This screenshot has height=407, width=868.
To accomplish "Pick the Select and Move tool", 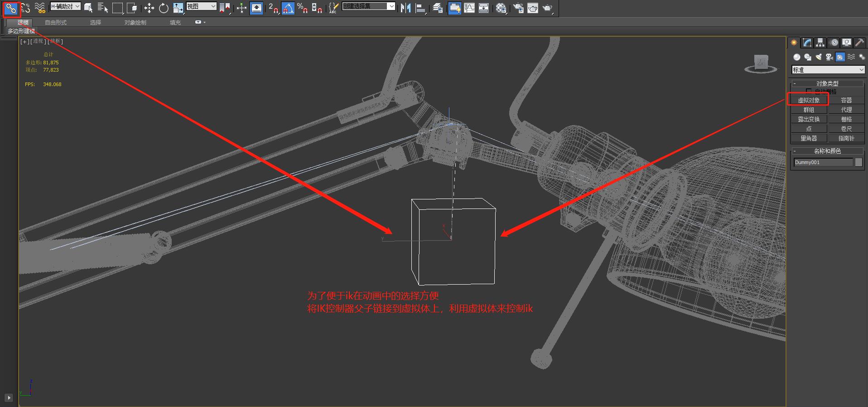I will coord(149,8).
